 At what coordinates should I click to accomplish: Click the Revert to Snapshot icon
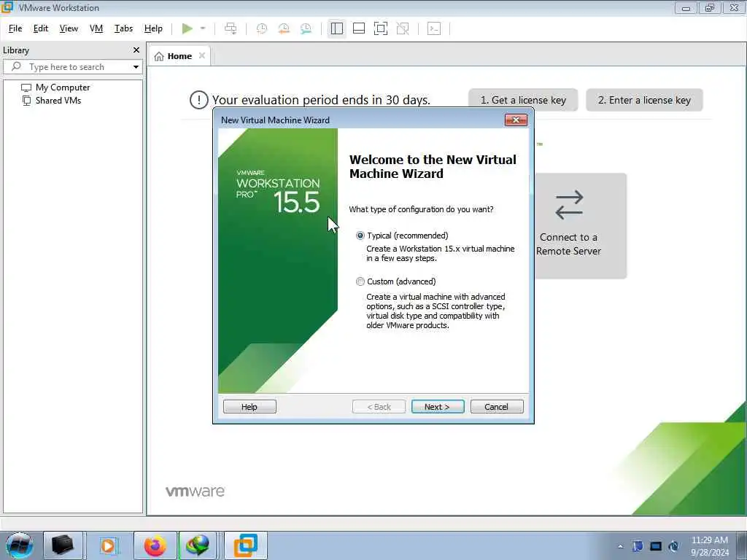[284, 28]
